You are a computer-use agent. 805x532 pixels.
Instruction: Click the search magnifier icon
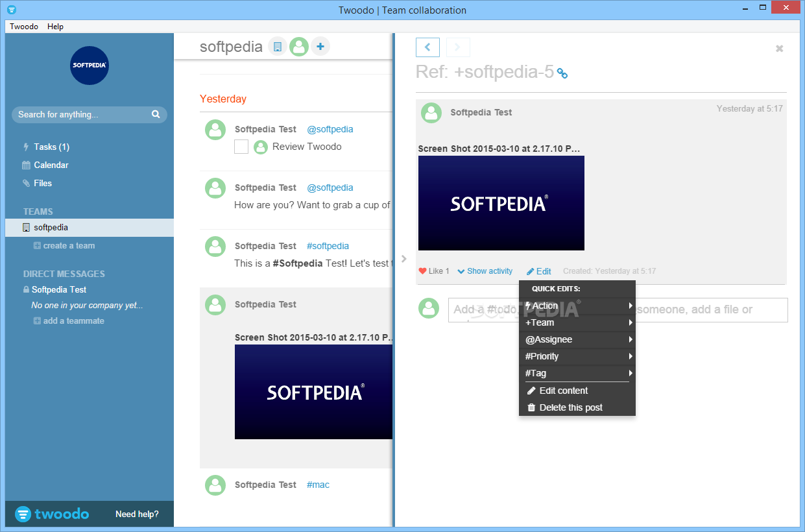point(156,114)
